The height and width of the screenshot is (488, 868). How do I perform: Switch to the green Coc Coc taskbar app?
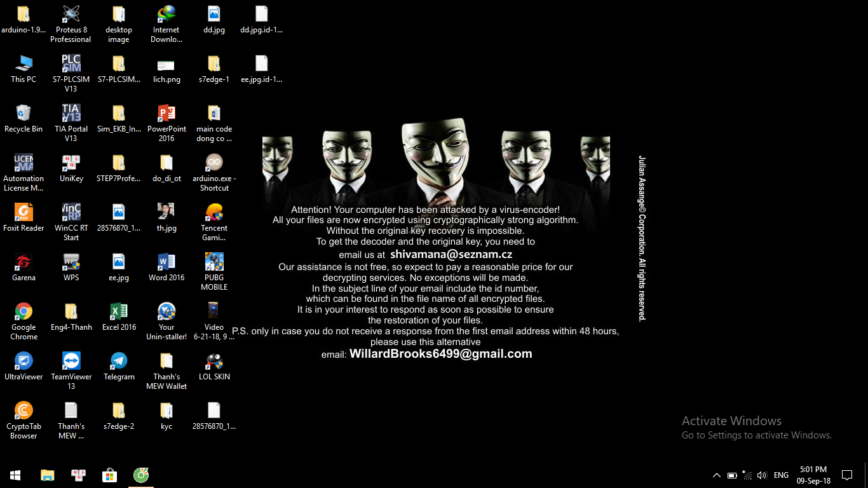(x=141, y=475)
